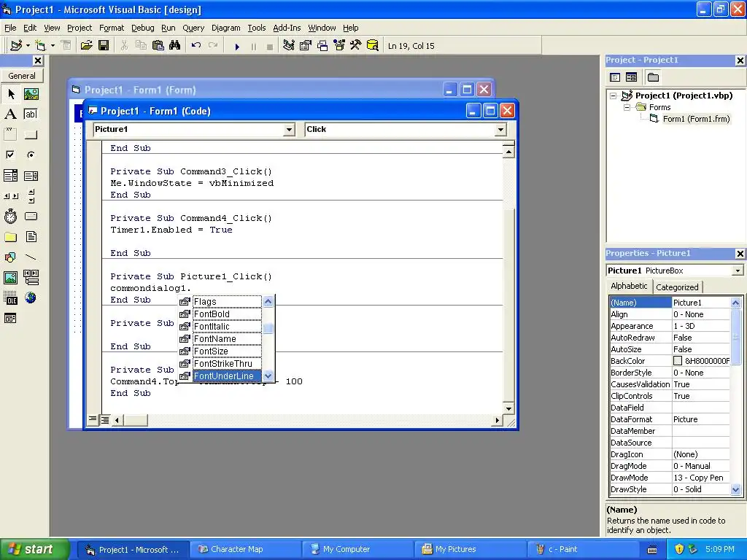Screen dimensions: 747x560
Task: Pick Flags in the autocomplete list
Action: (x=220, y=301)
